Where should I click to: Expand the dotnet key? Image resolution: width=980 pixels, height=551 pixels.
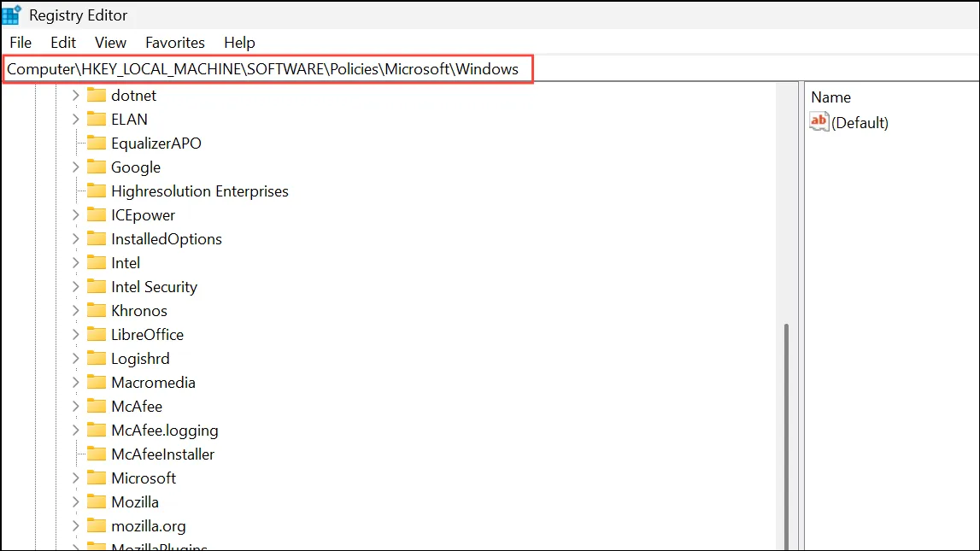[x=76, y=96]
